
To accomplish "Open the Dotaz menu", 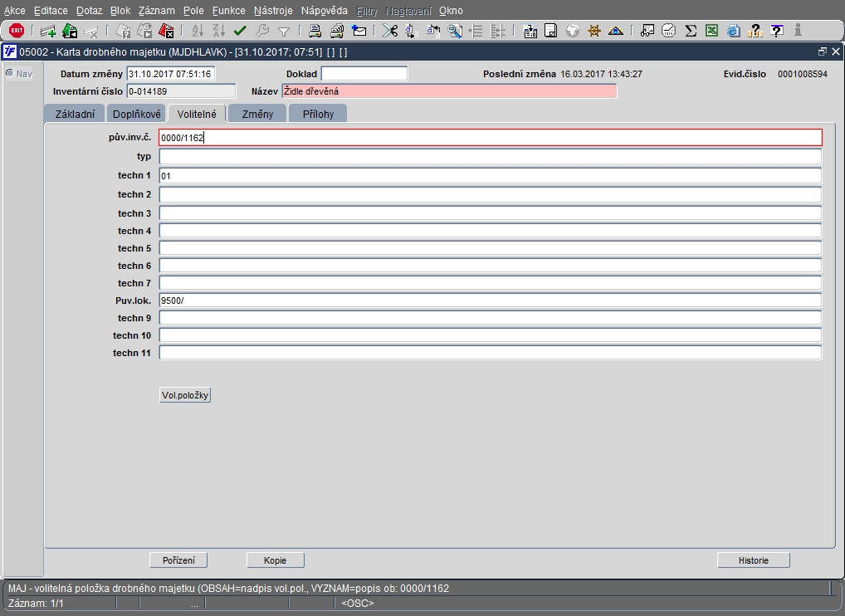I will tap(90, 11).
